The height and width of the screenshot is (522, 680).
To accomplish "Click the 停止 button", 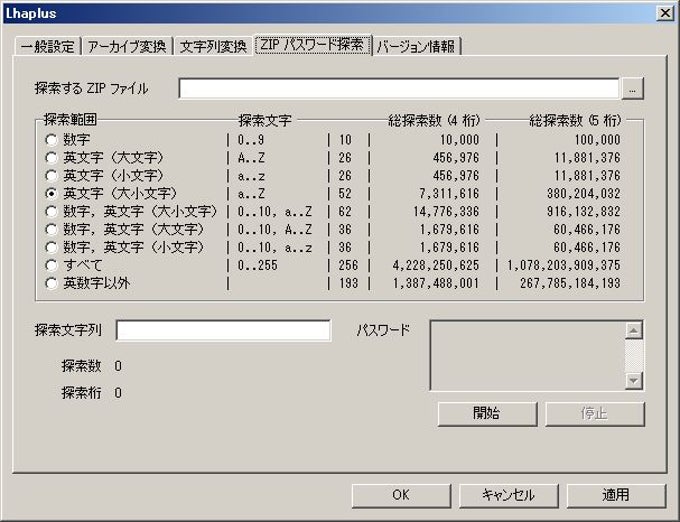I will 595,414.
